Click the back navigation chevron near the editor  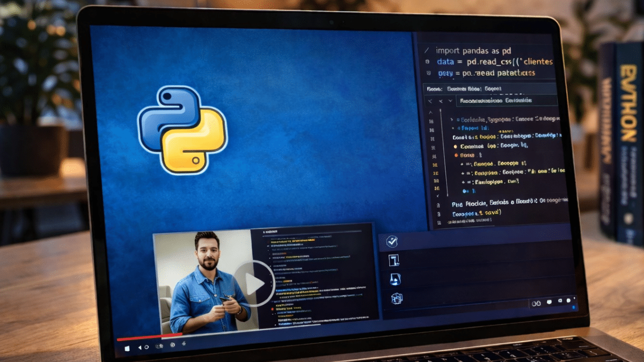[430, 101]
